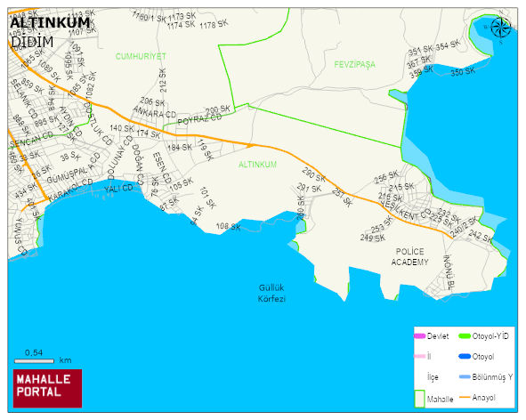Click the green Otoyol-YİD legend swatch
The width and height of the screenshot is (526, 420).
[x=465, y=335]
